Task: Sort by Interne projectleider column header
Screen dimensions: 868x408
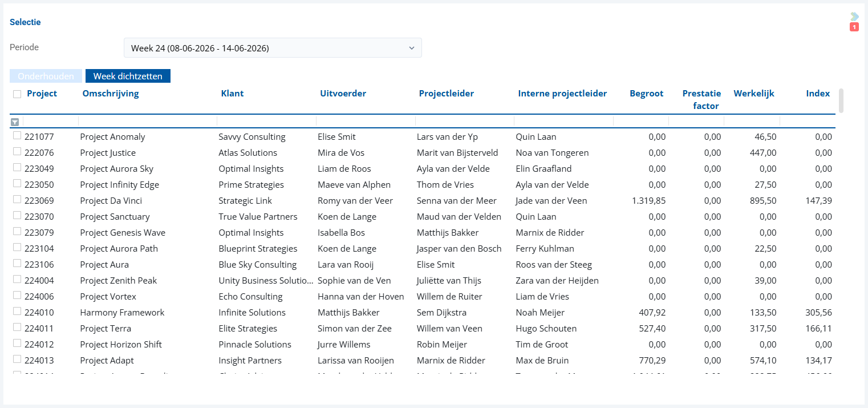Action: click(562, 94)
